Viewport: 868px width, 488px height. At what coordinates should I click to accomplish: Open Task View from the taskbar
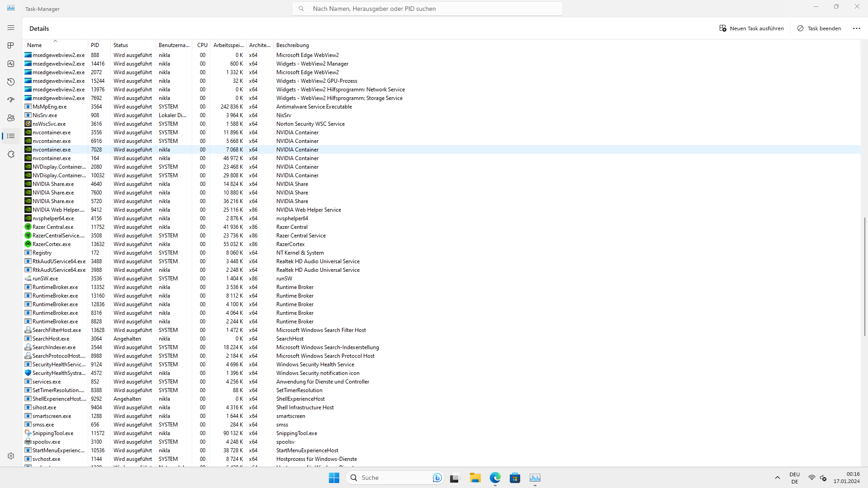point(455,478)
